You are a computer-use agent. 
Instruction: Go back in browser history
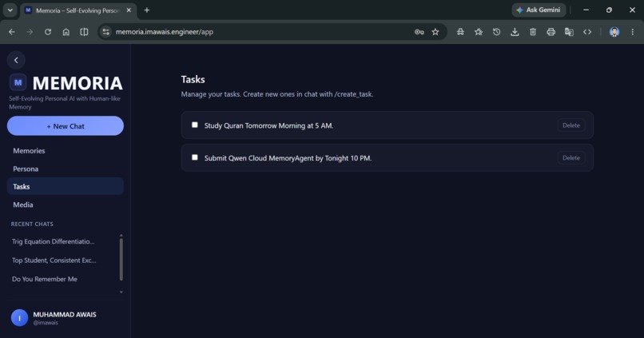click(11, 32)
